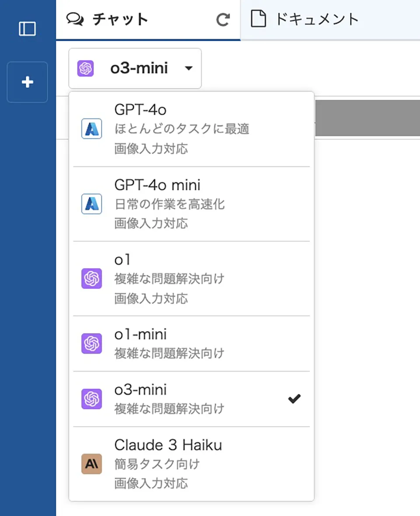The image size is (420, 516).
Task: Click OpenAI icon beside o3-mini list entry
Action: click(x=91, y=399)
